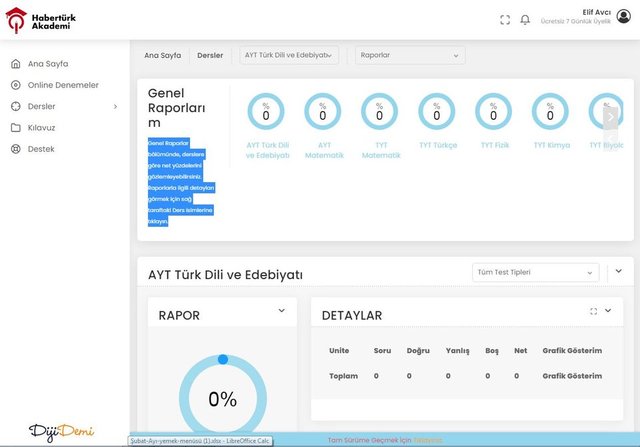Open the AYT Türk Dili ve Edebiyatı dropdown
Viewport: 640px width, 447px height.
click(x=289, y=56)
